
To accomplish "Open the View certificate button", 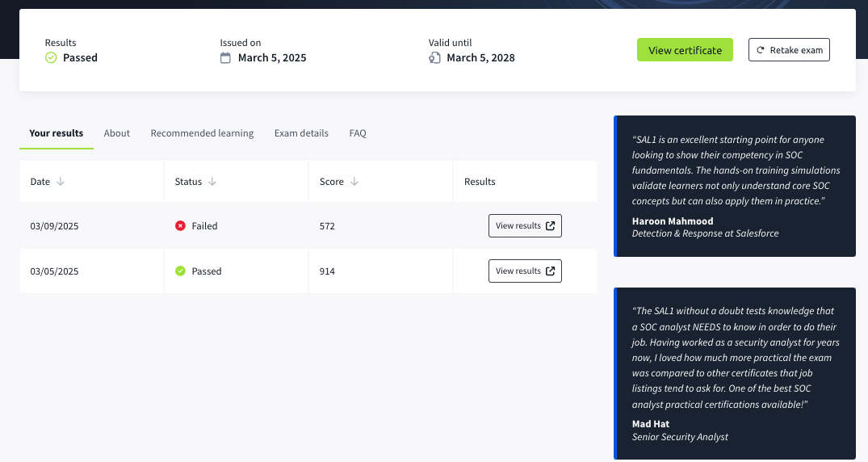I will click(685, 50).
